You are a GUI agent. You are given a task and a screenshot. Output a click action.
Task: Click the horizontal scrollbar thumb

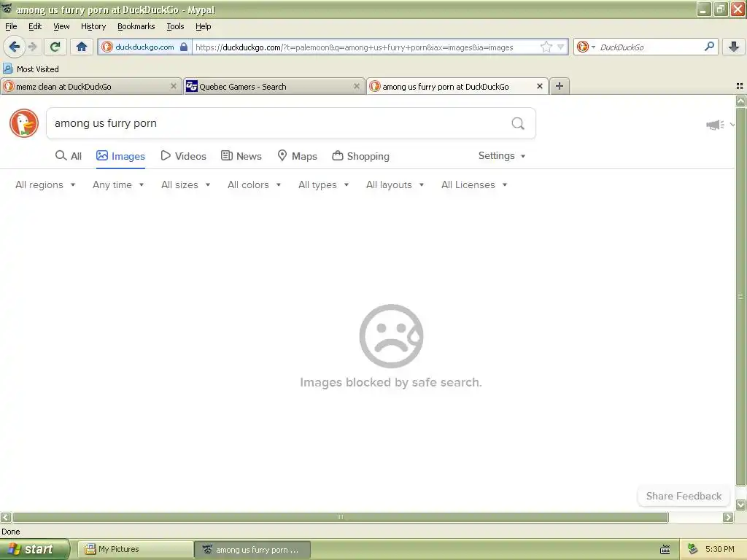click(x=341, y=517)
